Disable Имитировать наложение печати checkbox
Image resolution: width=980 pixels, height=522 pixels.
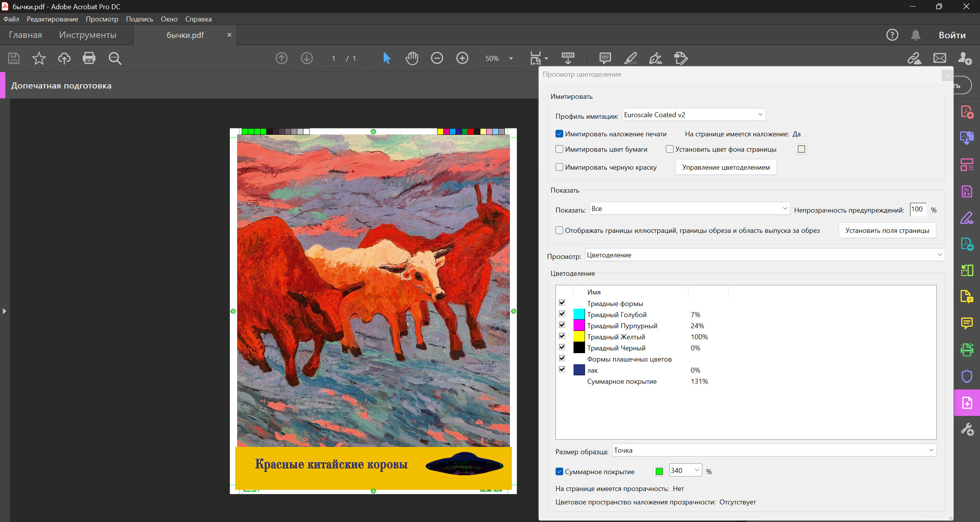pyautogui.click(x=559, y=134)
